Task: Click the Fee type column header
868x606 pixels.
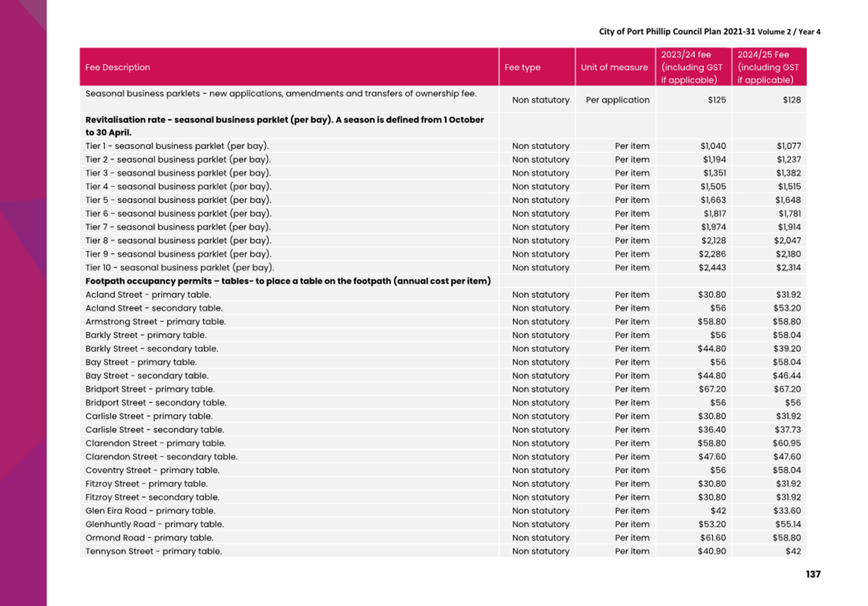Action: tap(537, 67)
